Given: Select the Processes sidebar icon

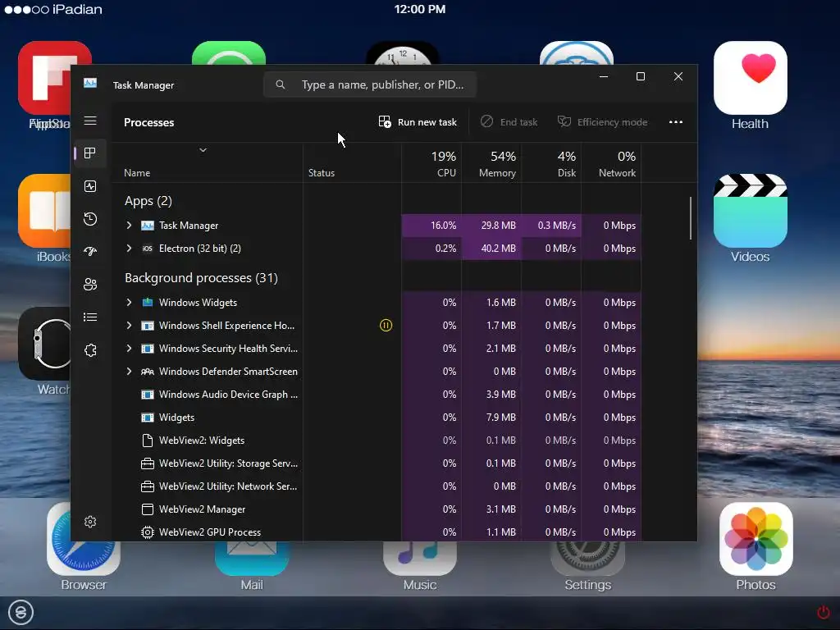Looking at the screenshot, I should pyautogui.click(x=90, y=153).
